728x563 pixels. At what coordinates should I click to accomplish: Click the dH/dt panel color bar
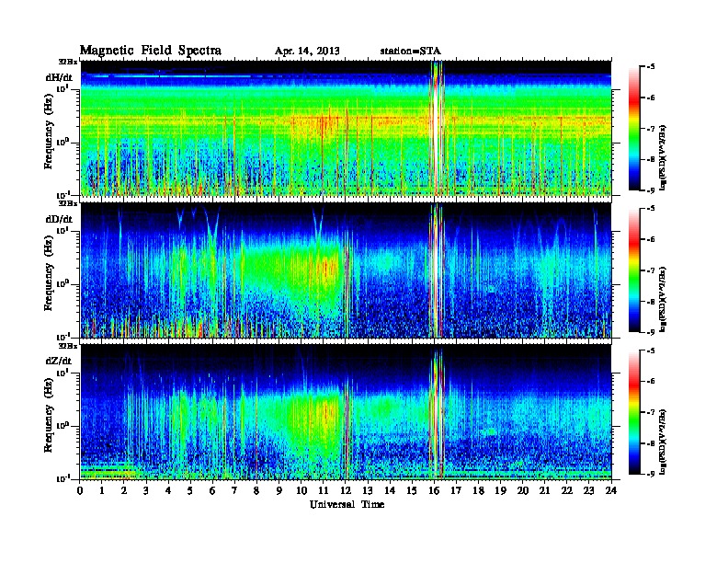(633, 129)
